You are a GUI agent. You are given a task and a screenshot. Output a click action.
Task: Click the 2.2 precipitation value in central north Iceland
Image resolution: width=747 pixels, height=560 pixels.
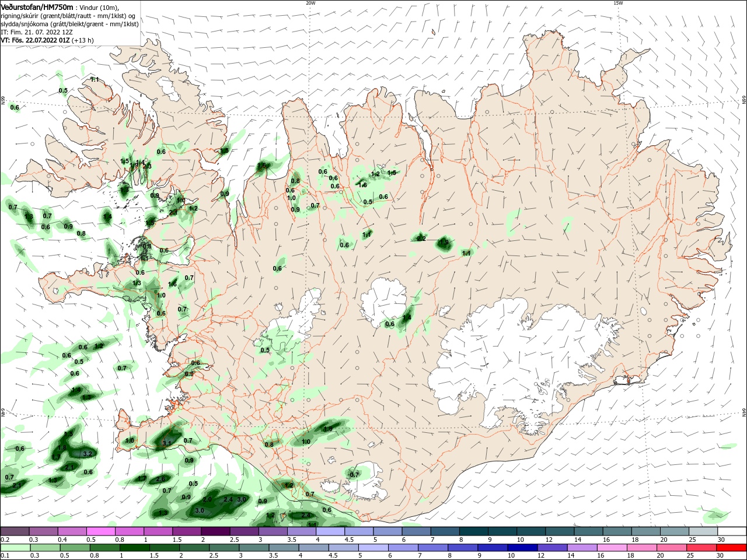[x=421, y=239]
